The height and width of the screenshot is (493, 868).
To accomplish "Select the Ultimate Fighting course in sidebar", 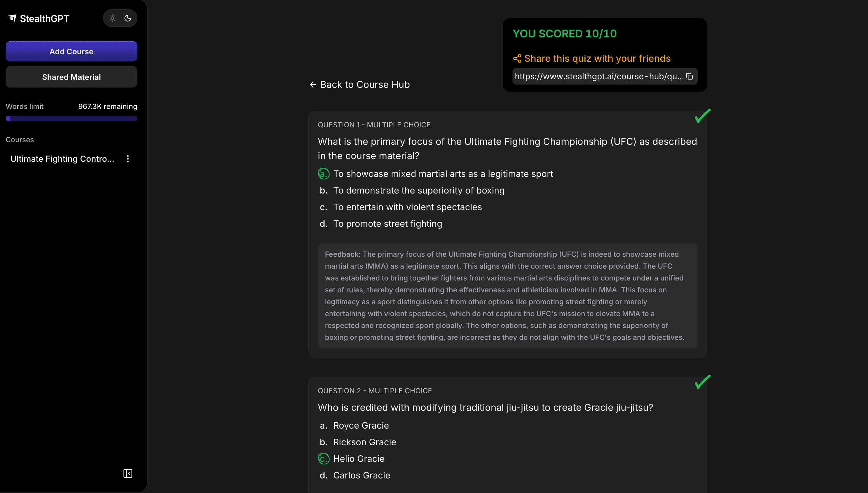I will (62, 159).
